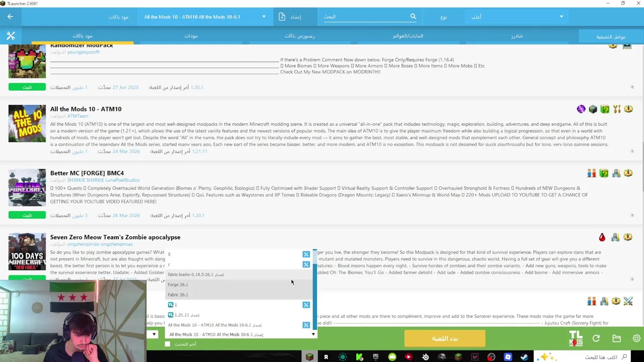This screenshot has width=644, height=362.
Task: Open the TL Mods icon in bottom bar
Action: [x=576, y=338]
